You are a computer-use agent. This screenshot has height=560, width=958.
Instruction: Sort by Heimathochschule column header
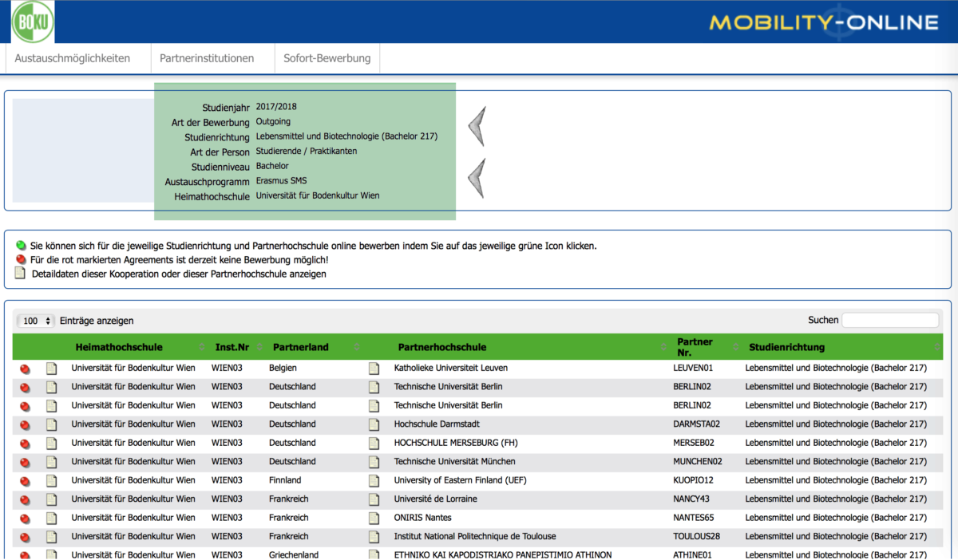[x=119, y=347]
